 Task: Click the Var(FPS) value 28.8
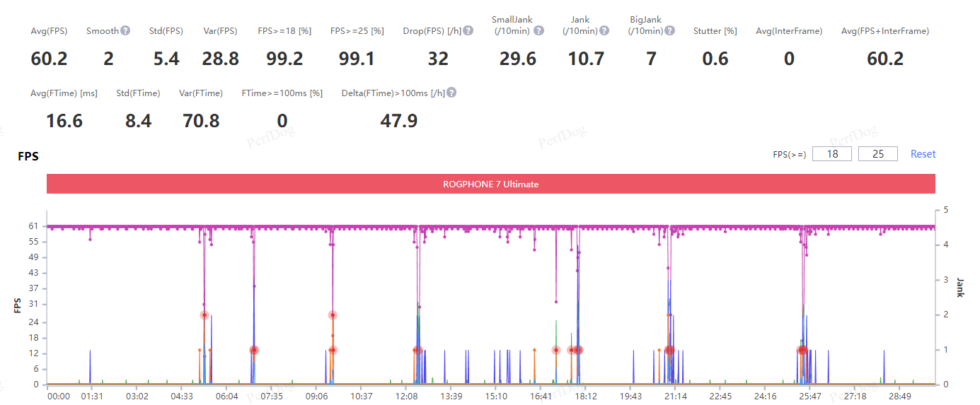(x=220, y=59)
